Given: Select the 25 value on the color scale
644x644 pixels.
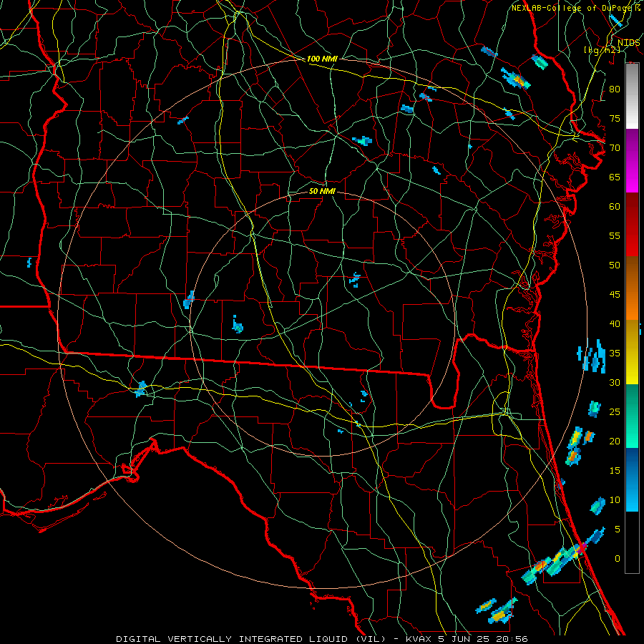Looking at the screenshot, I should click(x=615, y=412).
